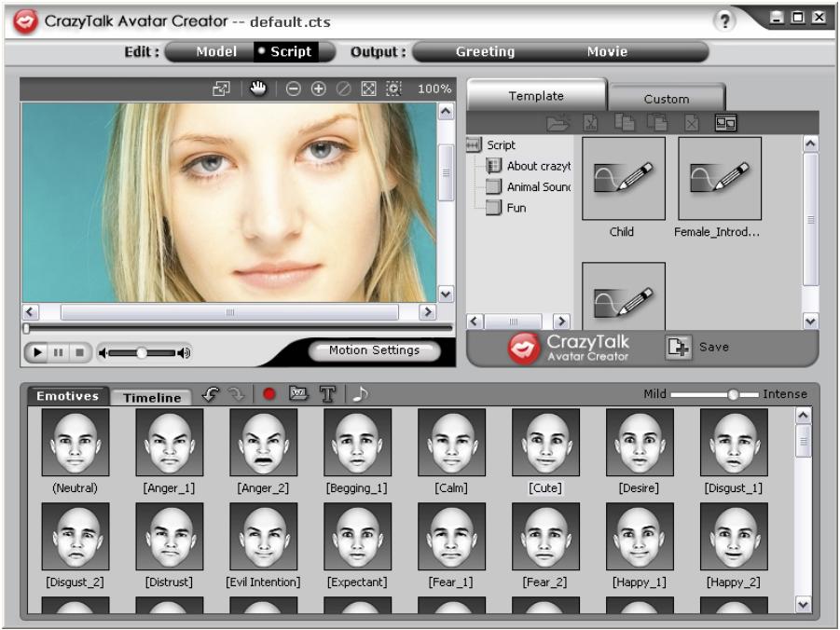Click the Save script icon
The width and height of the screenshot is (840, 630).
678,347
